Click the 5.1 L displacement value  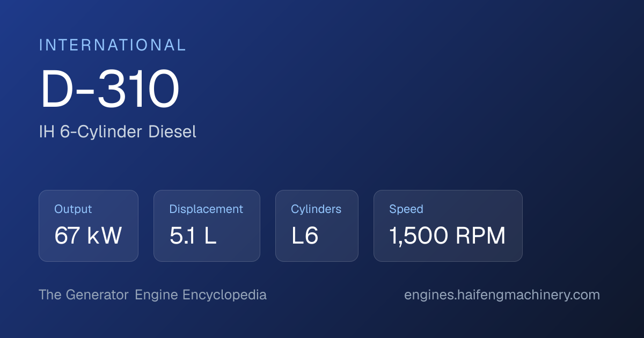pyautogui.click(x=193, y=236)
